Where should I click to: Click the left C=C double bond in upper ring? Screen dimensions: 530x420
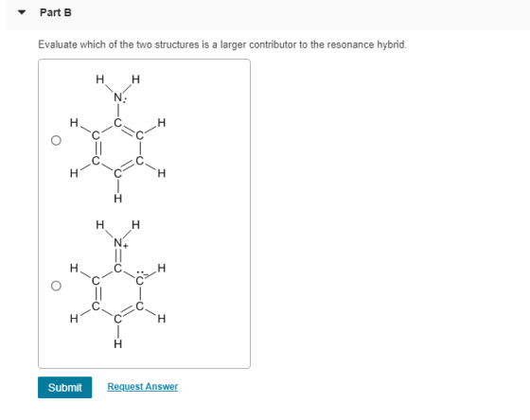(97, 148)
